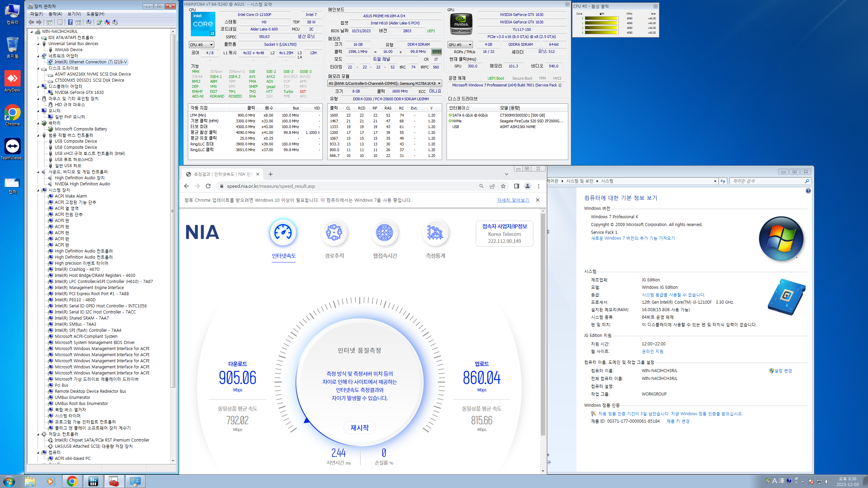The image size is (868, 488).
Task: Open 파일(F) menu in Device Manager
Action: 37,14
